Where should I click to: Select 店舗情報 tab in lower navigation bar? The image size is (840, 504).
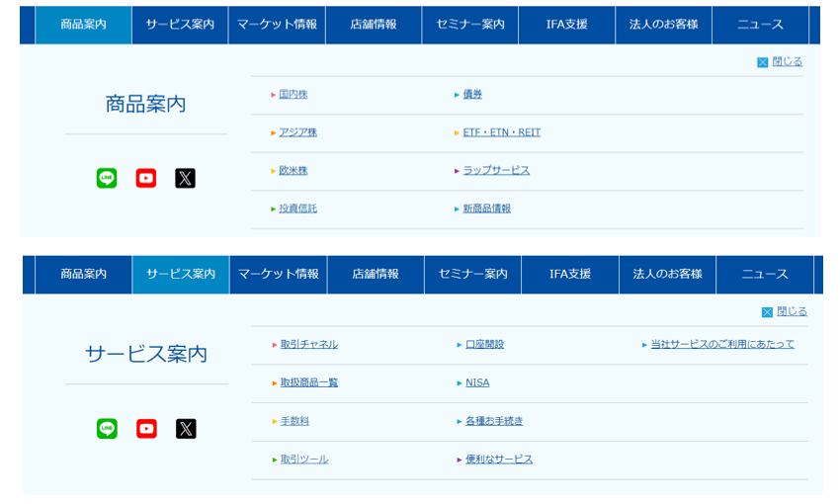(376, 274)
